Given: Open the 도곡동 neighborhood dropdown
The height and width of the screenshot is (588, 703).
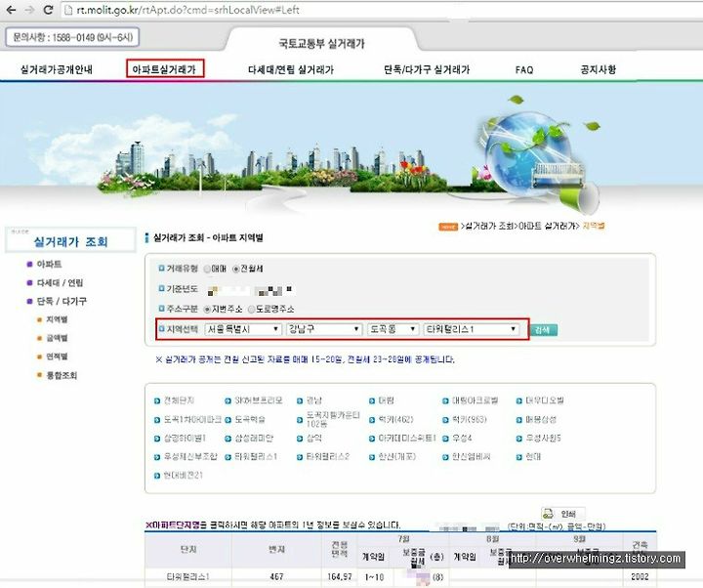Looking at the screenshot, I should (x=393, y=329).
